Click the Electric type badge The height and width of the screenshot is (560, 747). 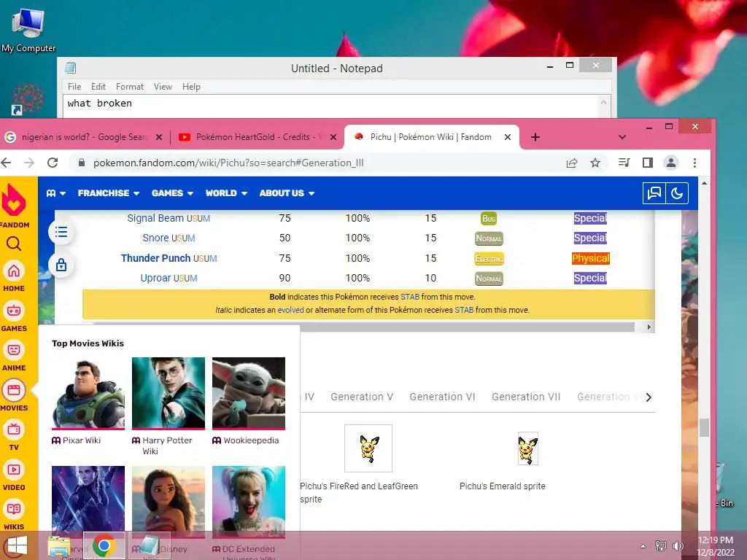(x=489, y=259)
